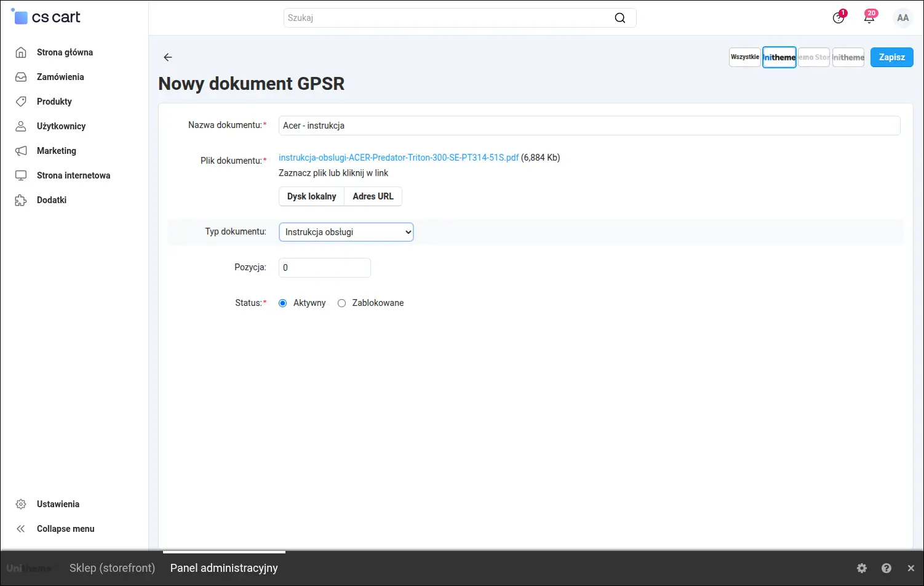
Task: Open the AA user avatar menu
Action: [x=903, y=18]
